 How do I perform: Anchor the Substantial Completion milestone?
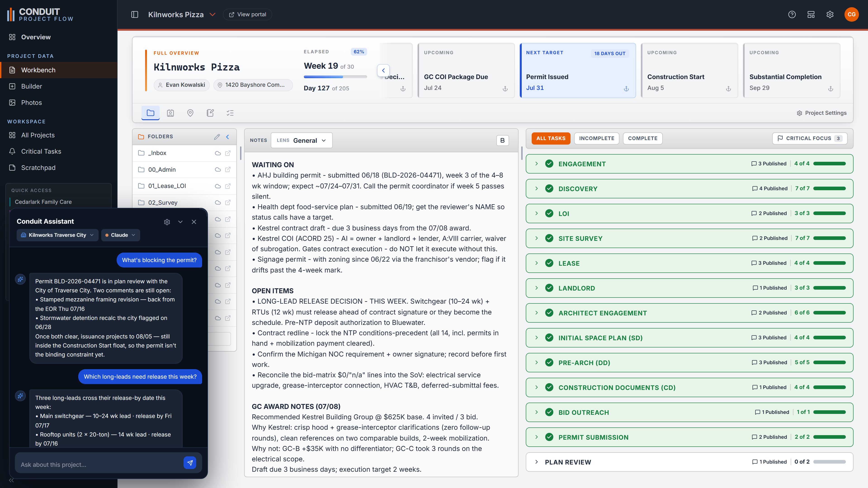[831, 89]
